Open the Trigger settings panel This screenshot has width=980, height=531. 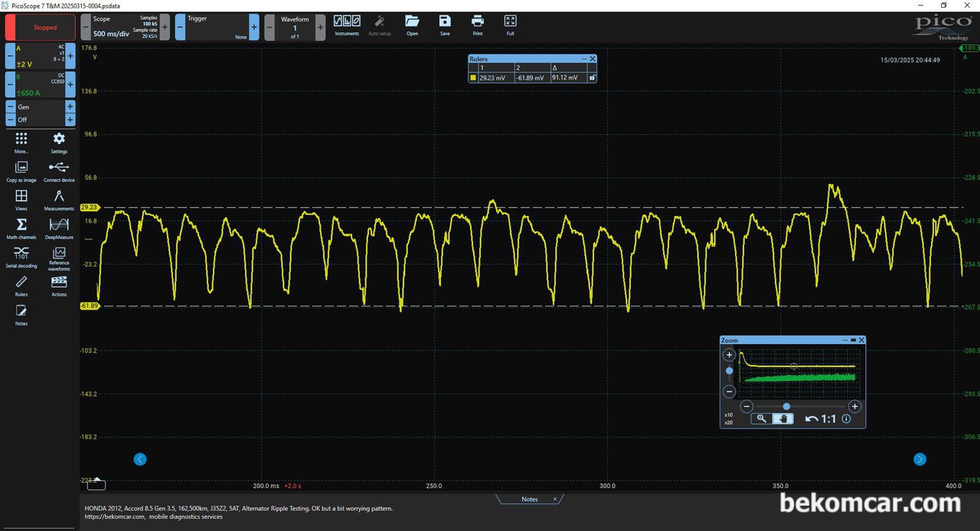(x=217, y=27)
